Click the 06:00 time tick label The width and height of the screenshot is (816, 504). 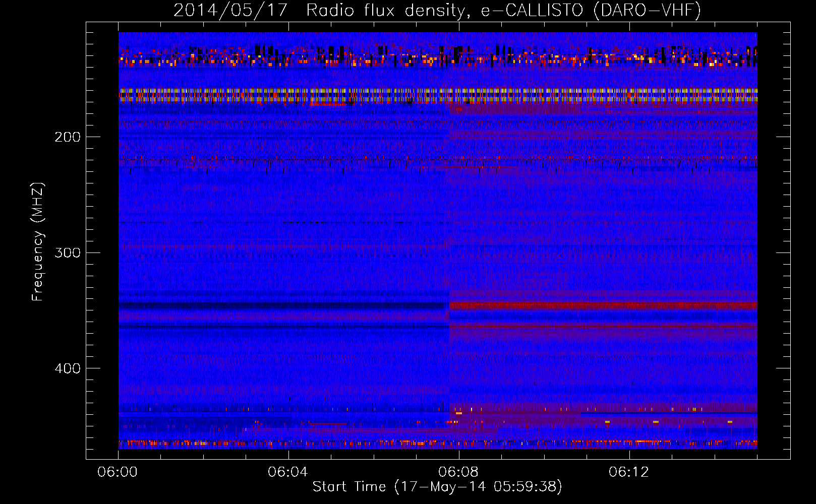(118, 472)
